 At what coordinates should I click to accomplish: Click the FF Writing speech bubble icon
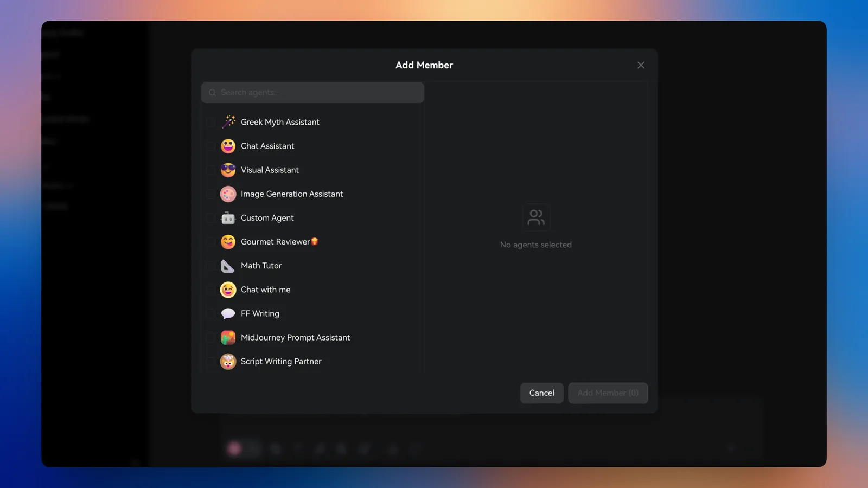tap(228, 313)
